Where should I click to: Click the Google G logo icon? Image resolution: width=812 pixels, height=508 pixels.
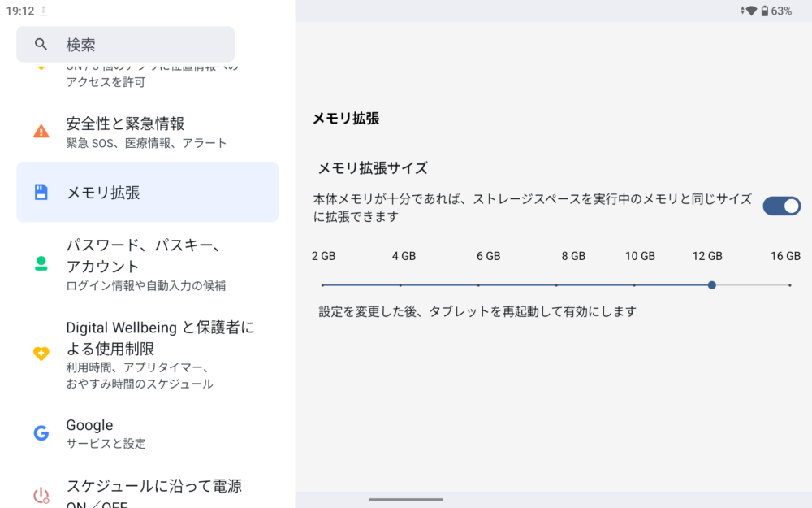(x=41, y=433)
